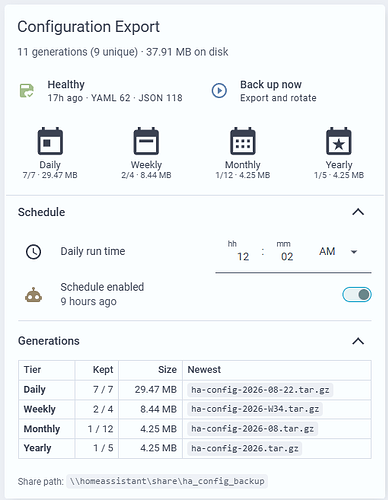The height and width of the screenshot is (500, 388).
Task: Click the 17h ago YAML 62 JSON 118 text
Action: 115,98
